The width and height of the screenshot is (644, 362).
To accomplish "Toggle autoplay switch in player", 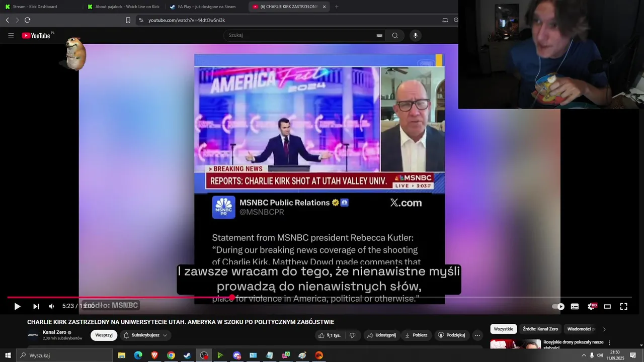I will click(x=558, y=306).
